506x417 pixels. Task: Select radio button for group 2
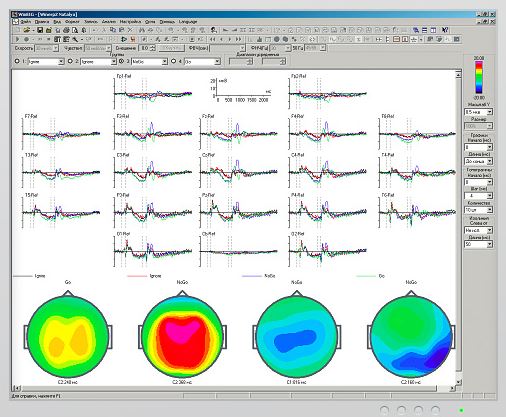pos(70,61)
